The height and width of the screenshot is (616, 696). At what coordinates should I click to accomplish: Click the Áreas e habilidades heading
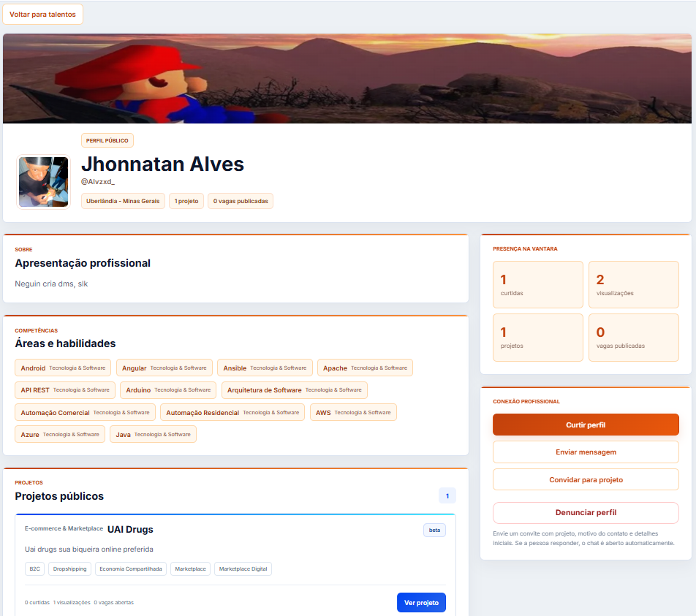click(65, 343)
